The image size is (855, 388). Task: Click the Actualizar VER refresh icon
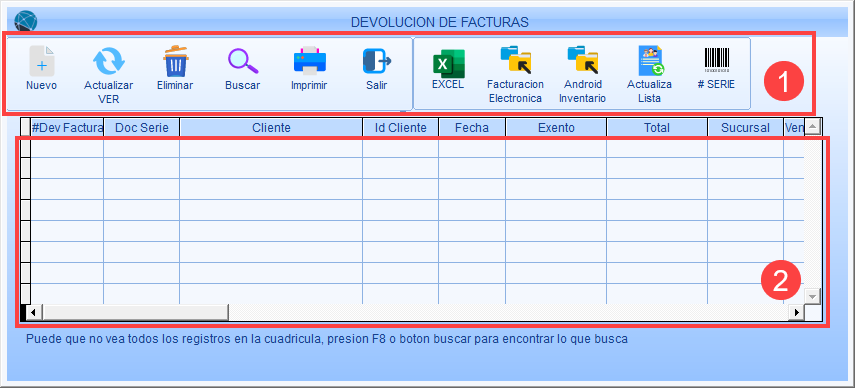109,60
